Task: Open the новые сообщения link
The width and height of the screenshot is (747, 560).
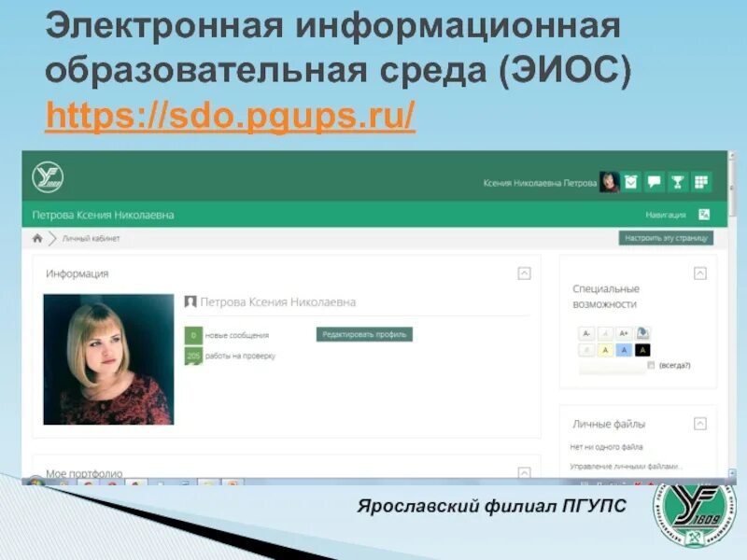Action: [237, 336]
